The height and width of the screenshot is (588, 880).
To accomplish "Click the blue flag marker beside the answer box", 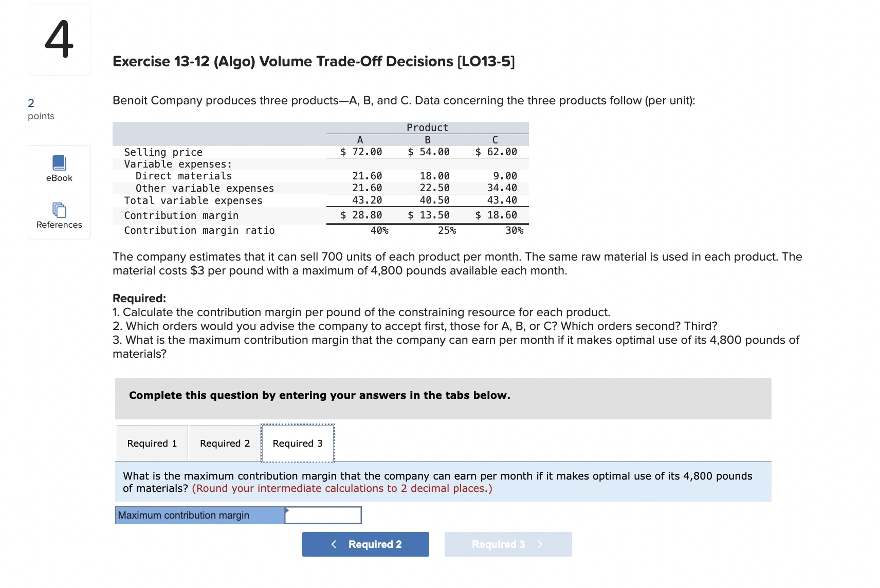I will tap(288, 511).
